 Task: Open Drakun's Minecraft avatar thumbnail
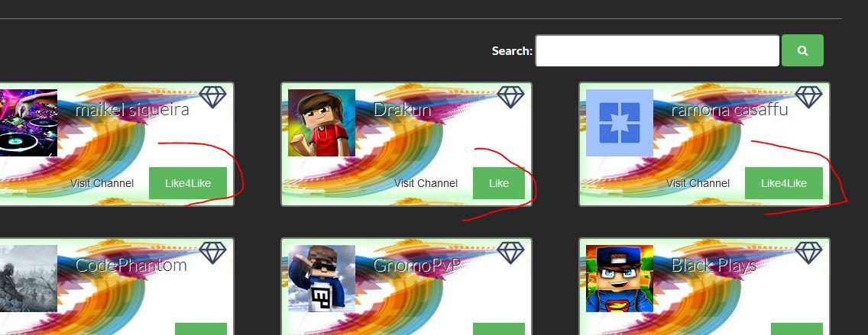pyautogui.click(x=322, y=123)
